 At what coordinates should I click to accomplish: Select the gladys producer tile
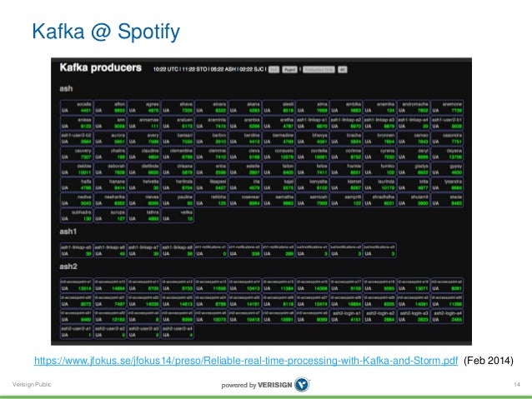coord(414,169)
